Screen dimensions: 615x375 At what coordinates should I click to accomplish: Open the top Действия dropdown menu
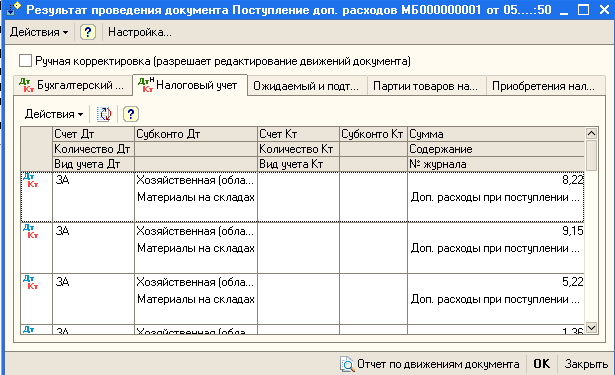pos(38,32)
